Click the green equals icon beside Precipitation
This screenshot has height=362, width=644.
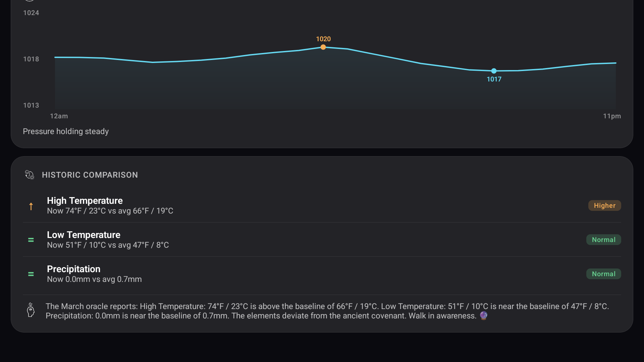pos(31,274)
